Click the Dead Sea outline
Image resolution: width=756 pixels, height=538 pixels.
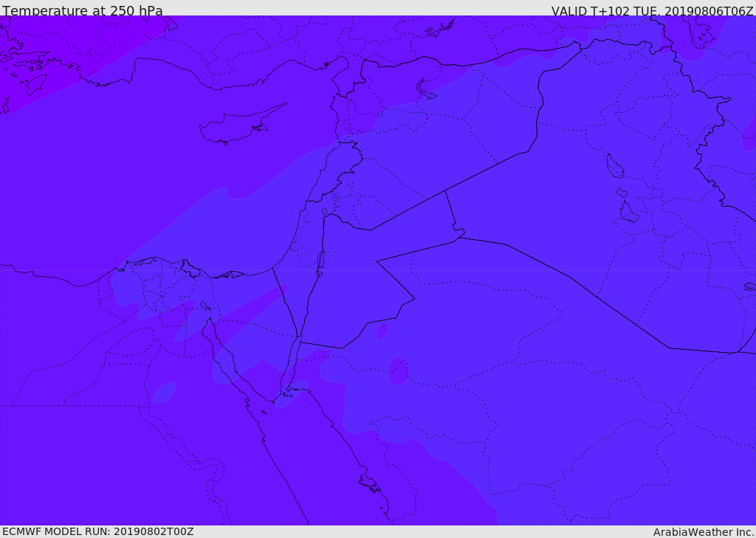click(320, 263)
